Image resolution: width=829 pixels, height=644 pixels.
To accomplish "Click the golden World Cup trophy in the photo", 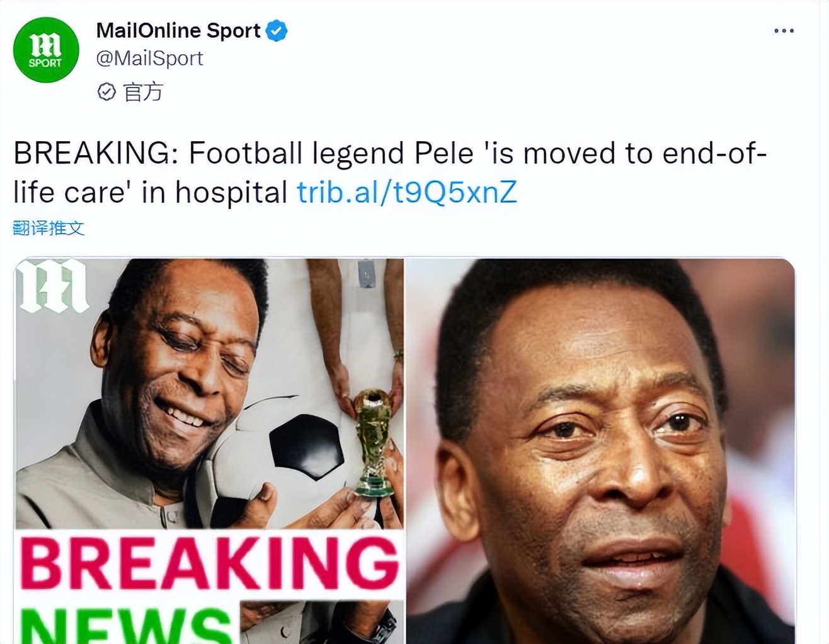I will point(372,441).
